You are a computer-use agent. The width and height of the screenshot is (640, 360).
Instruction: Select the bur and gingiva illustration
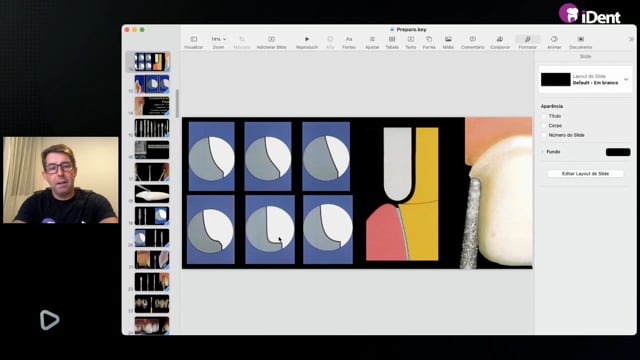402,194
